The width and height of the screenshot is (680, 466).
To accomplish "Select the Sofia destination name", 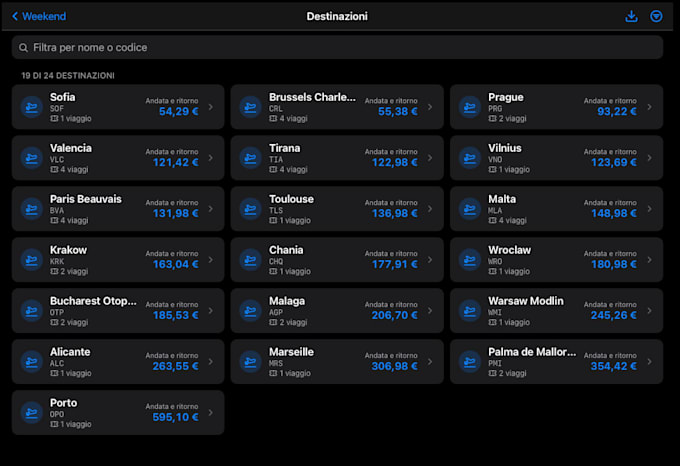I will pyautogui.click(x=62, y=97).
